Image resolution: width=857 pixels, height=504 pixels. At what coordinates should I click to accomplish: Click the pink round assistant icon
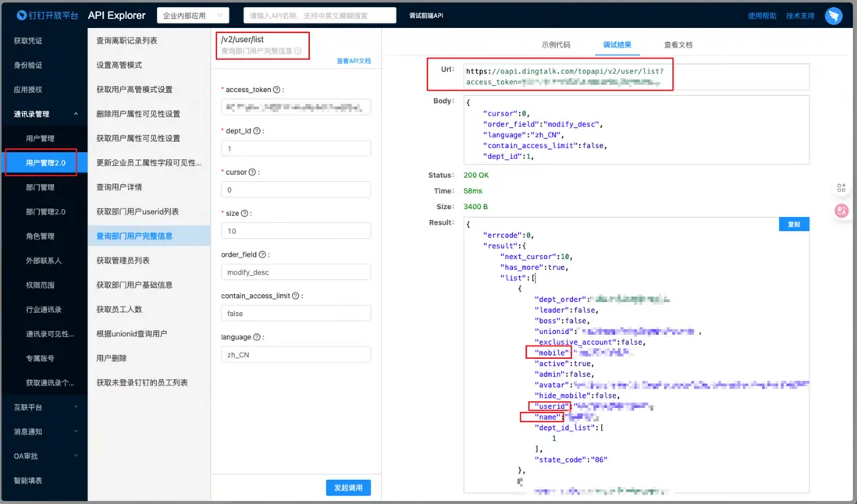(841, 210)
